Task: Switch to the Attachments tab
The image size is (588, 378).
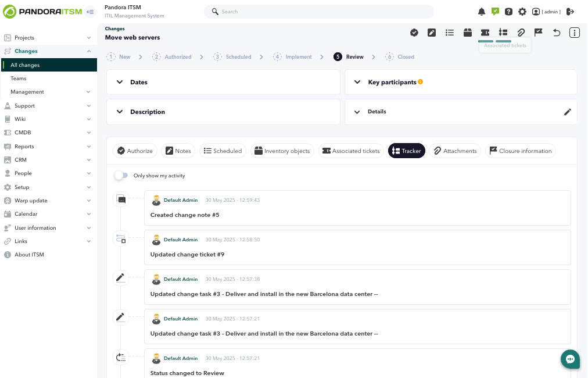Action: tap(455, 151)
